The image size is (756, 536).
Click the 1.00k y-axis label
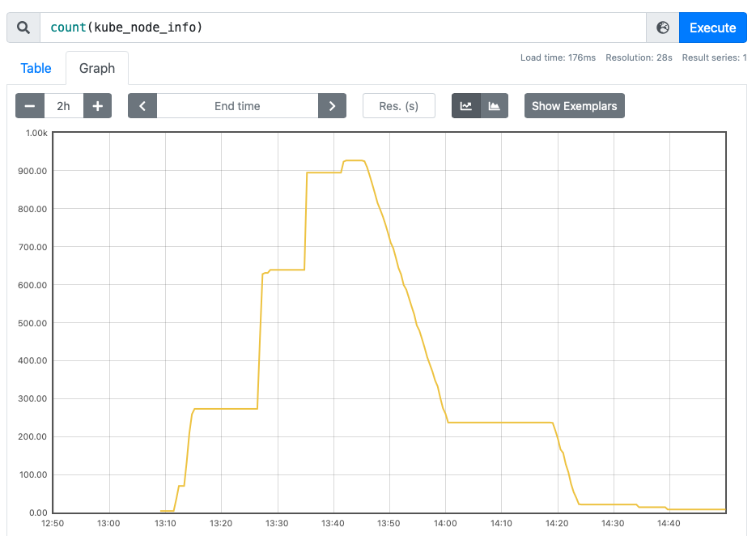coord(36,133)
